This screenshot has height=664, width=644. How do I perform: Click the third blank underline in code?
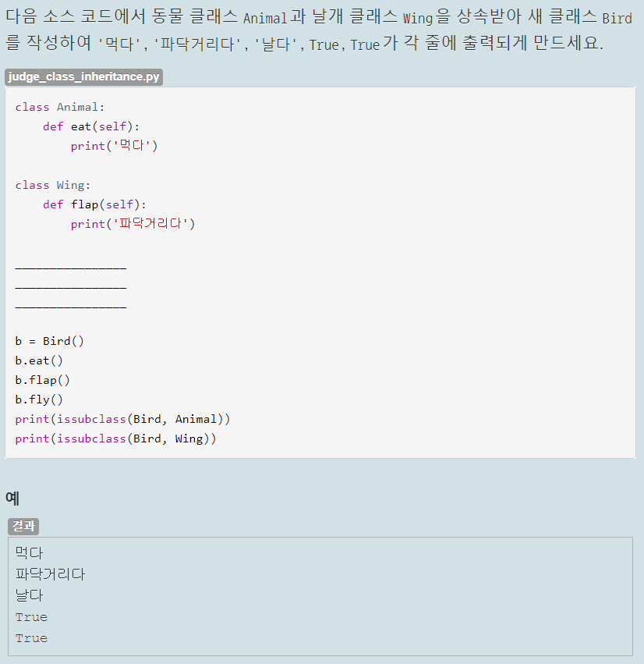(71, 307)
